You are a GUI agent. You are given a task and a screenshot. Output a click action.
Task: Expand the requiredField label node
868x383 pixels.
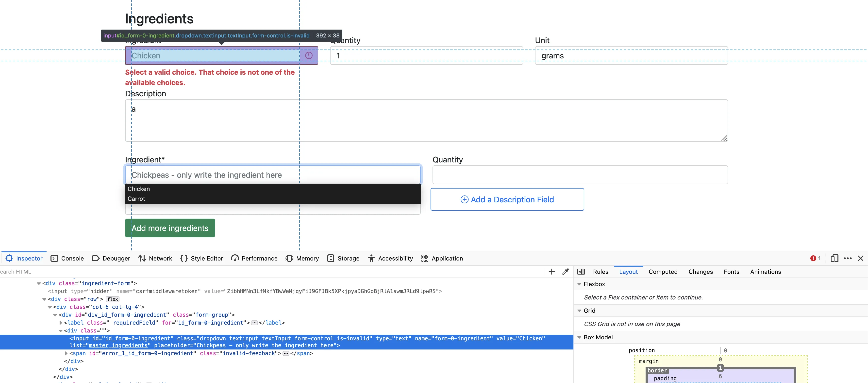pos(61,323)
